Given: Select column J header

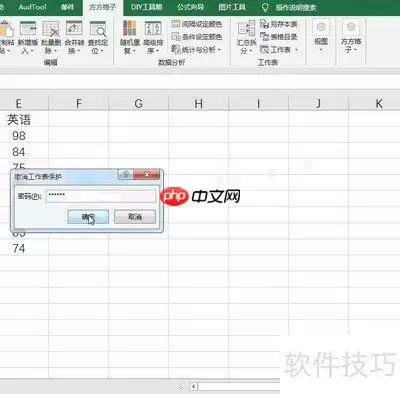Looking at the screenshot, I should [319, 103].
